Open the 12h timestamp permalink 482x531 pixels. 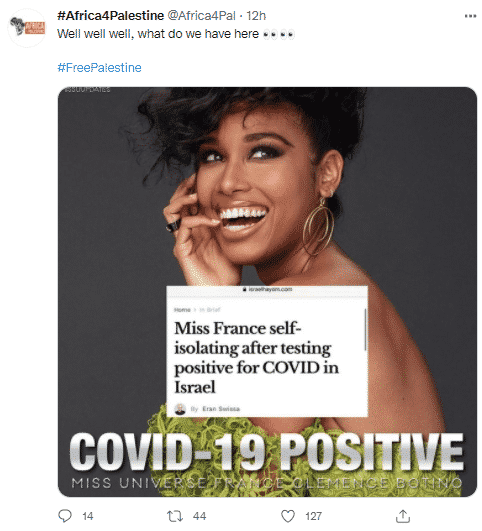pos(256,16)
